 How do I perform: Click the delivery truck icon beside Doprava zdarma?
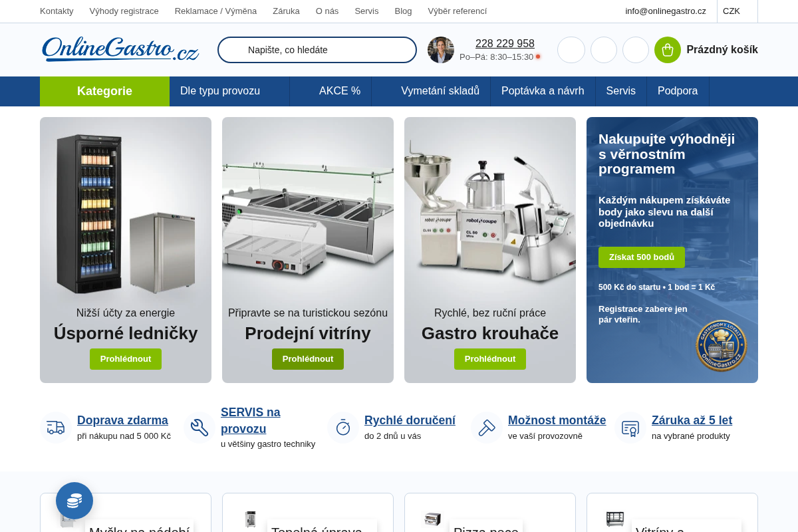tap(56, 427)
